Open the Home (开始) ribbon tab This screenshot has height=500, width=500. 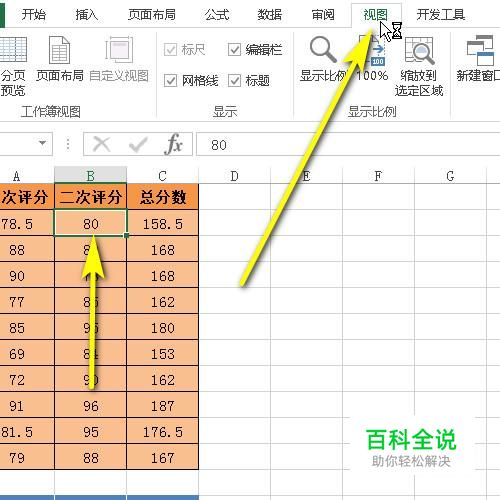coord(33,15)
